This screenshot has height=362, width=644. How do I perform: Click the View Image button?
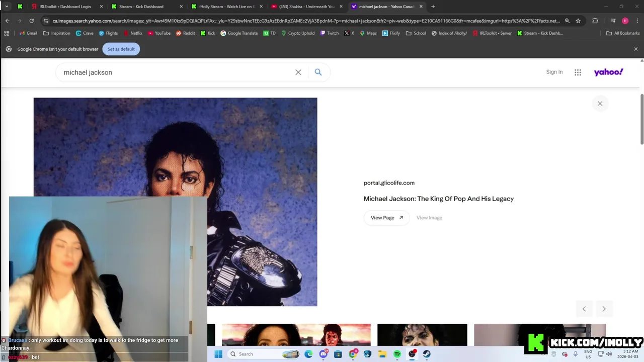pyautogui.click(x=429, y=218)
